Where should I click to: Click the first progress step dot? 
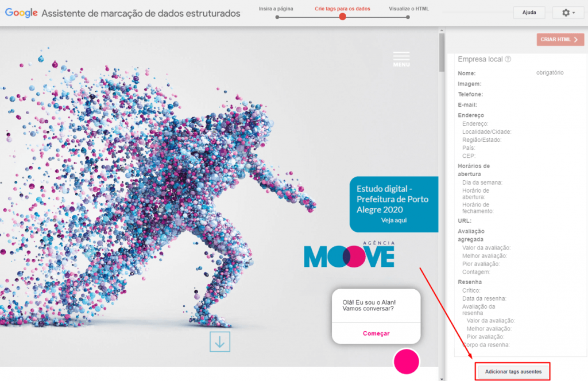277,17
